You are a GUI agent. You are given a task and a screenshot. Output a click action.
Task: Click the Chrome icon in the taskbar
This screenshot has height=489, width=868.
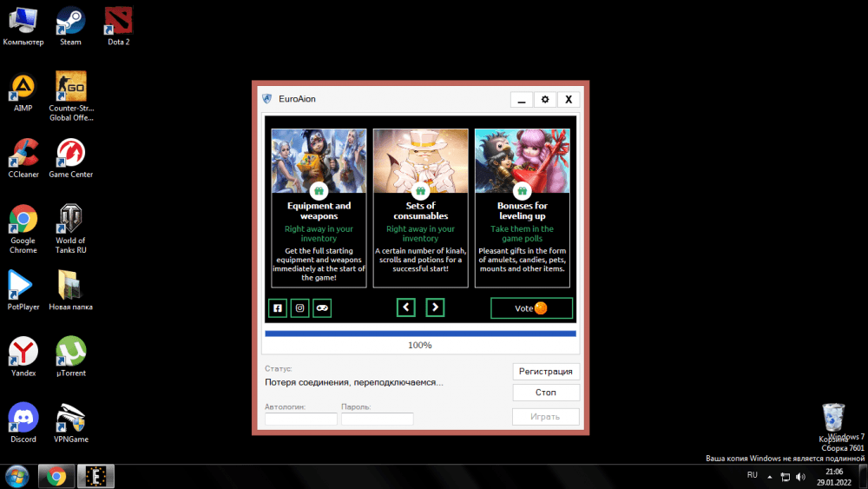[x=57, y=476]
